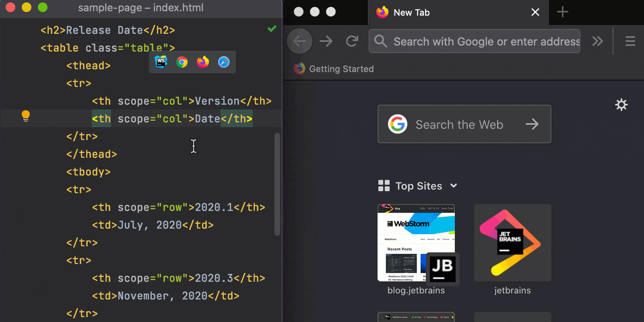Image resolution: width=644 pixels, height=322 pixels.
Task: Open preview in WebStorm built-in browser icon
Action: [161, 62]
